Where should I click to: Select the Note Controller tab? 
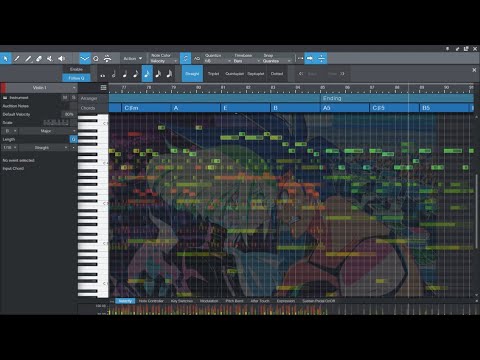[x=151, y=301]
